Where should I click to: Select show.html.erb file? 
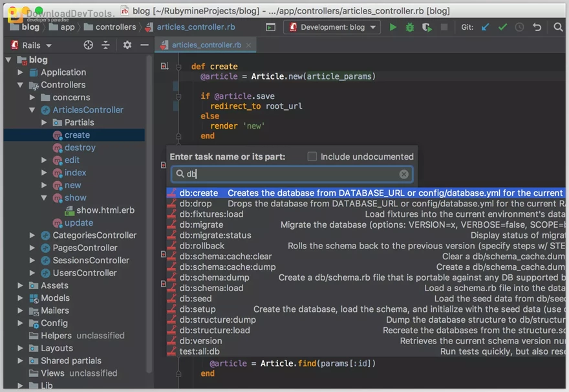[x=100, y=210]
